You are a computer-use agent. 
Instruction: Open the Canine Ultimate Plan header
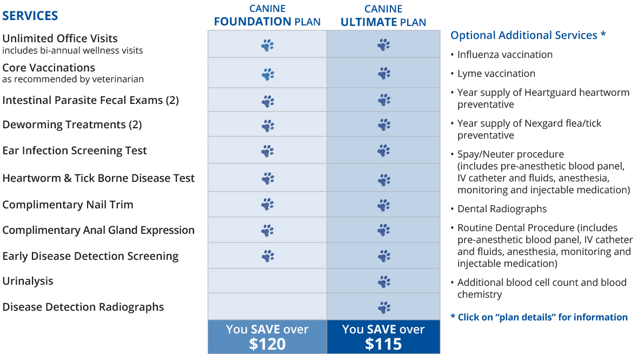click(383, 16)
